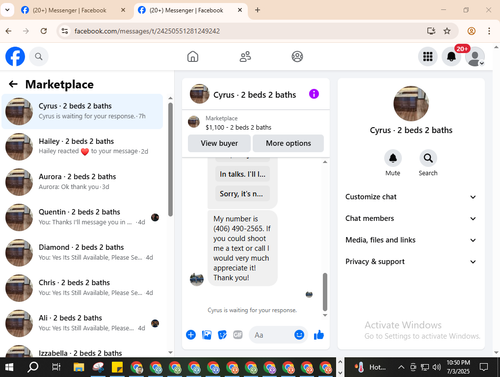The width and height of the screenshot is (500, 377).
Task: Open Windows notification center icon
Action: point(484,367)
